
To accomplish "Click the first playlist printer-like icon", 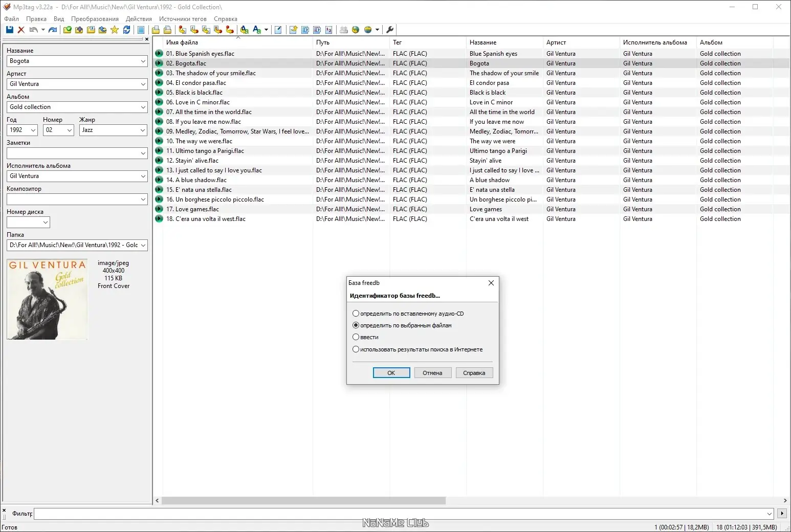I will (156, 30).
